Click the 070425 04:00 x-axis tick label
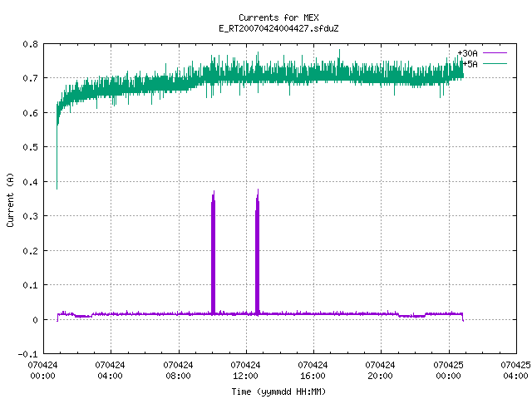Viewport: 532px width, 399px height. point(515,371)
